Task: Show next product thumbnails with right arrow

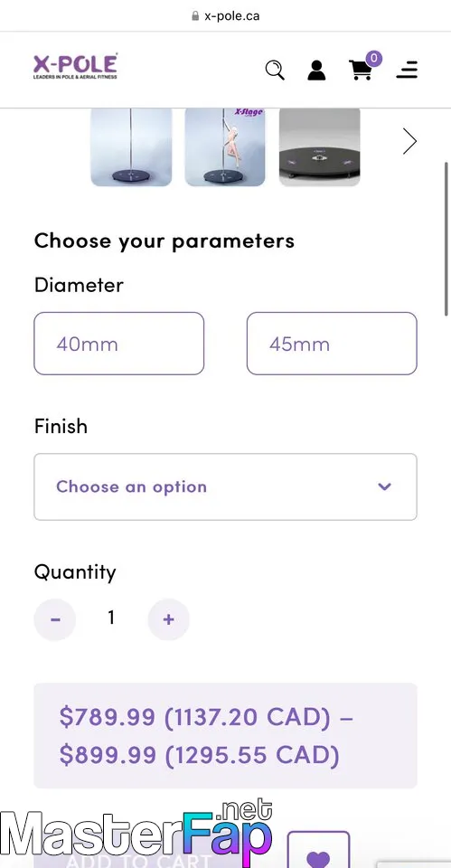Action: coord(409,141)
